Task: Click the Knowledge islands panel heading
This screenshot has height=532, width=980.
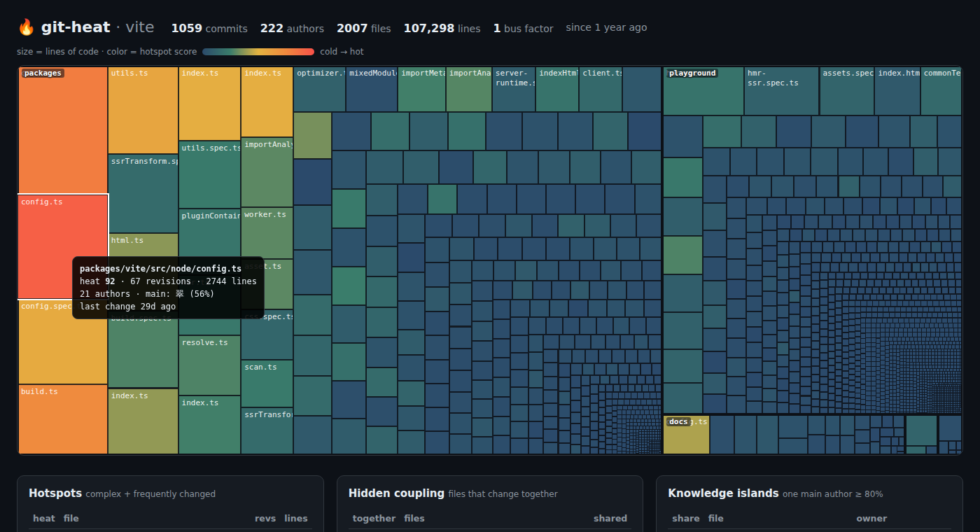Action: coord(723,493)
